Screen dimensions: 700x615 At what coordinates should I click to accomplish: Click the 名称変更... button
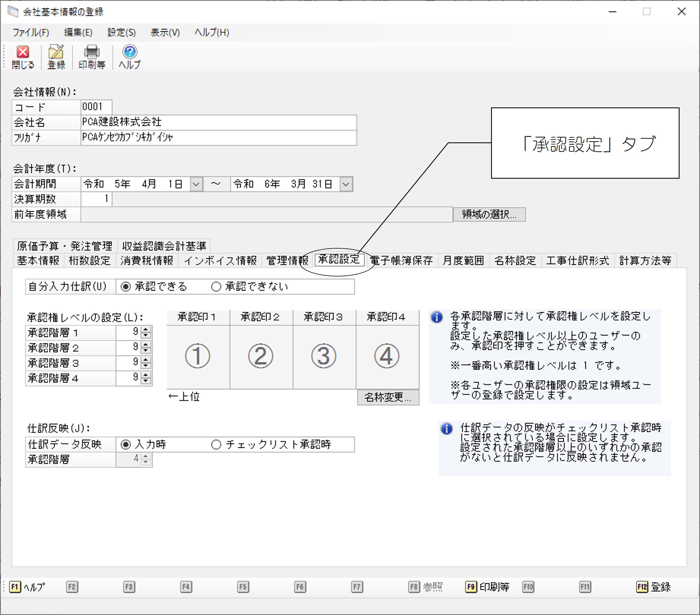pos(388,397)
